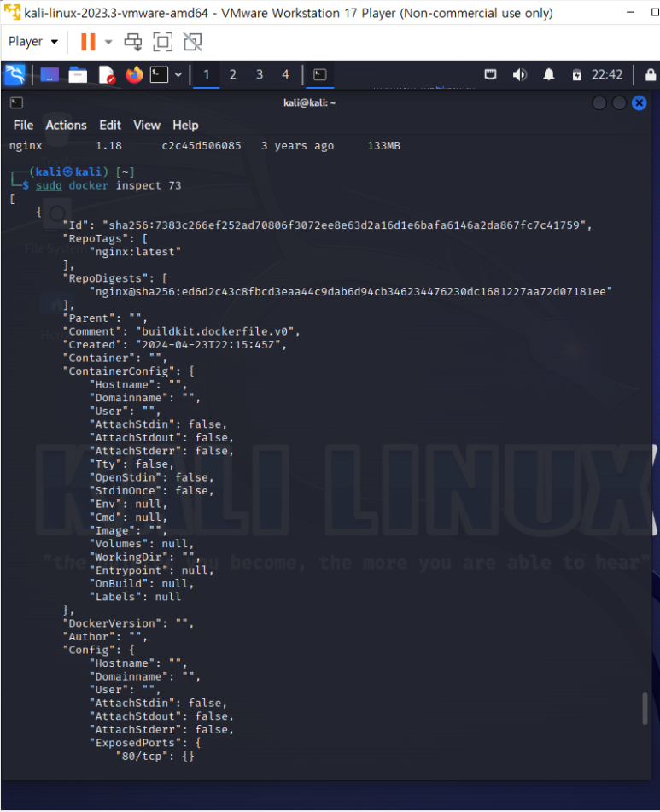This screenshot has height=812, width=660.
Task: Select the running terminal taskbar button
Action: point(320,74)
